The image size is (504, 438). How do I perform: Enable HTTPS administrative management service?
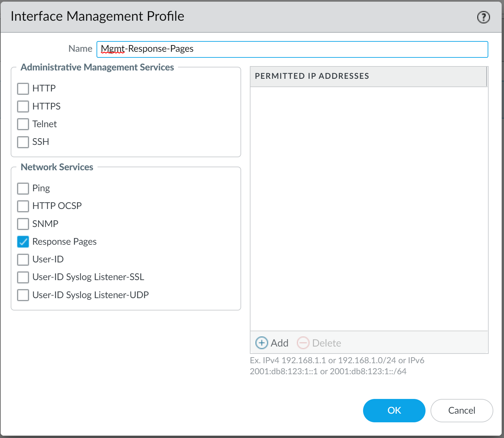[23, 106]
